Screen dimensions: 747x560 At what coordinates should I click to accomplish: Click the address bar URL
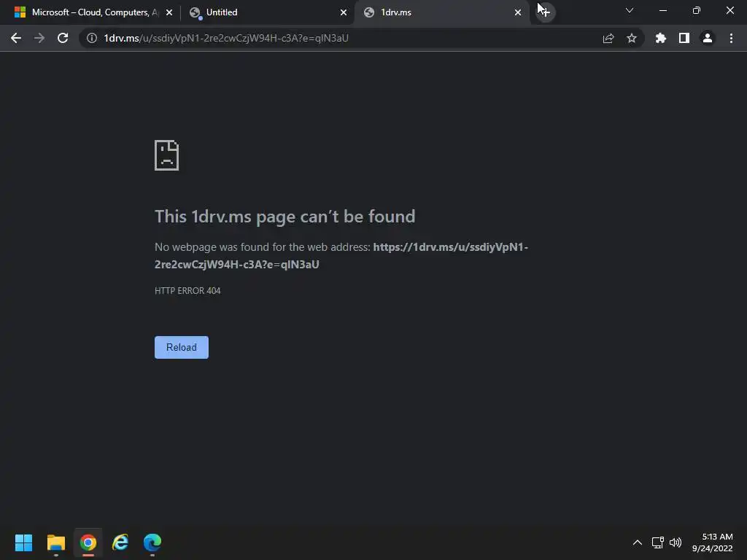click(226, 38)
